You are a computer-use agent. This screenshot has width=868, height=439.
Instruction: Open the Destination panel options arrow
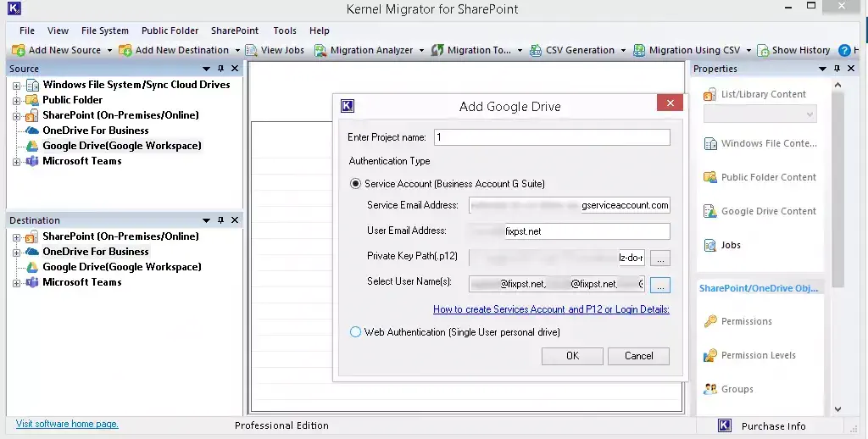(x=207, y=220)
